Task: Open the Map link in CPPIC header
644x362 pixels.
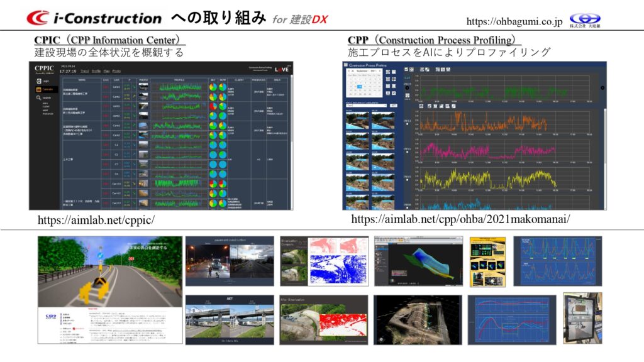Action: pos(106,71)
